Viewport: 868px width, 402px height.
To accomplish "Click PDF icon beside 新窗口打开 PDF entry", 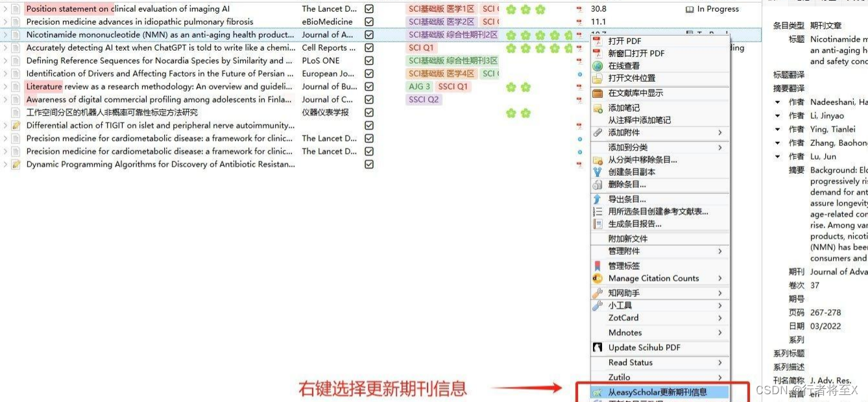I will tap(597, 53).
